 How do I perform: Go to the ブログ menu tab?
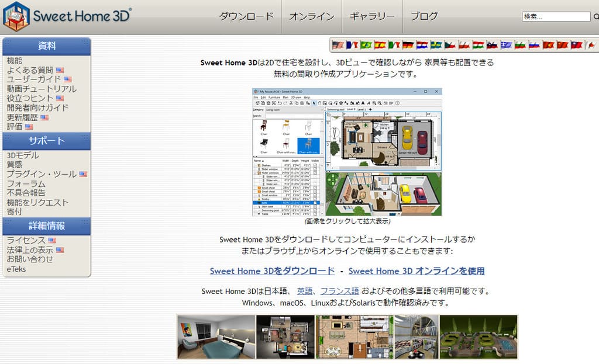click(x=424, y=16)
